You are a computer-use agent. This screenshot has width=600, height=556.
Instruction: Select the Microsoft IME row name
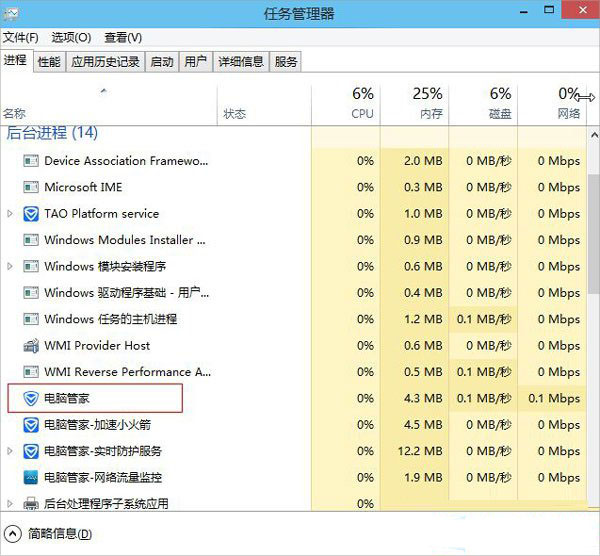[83, 187]
